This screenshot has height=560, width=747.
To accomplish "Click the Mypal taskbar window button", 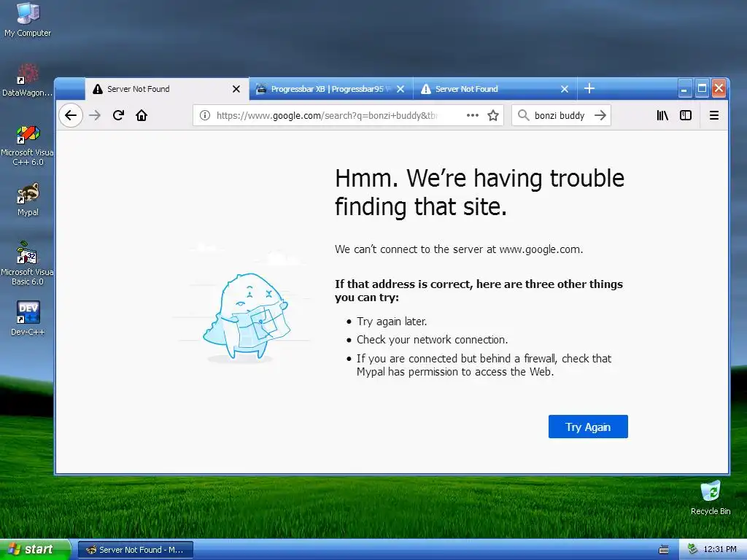I will click(x=136, y=550).
